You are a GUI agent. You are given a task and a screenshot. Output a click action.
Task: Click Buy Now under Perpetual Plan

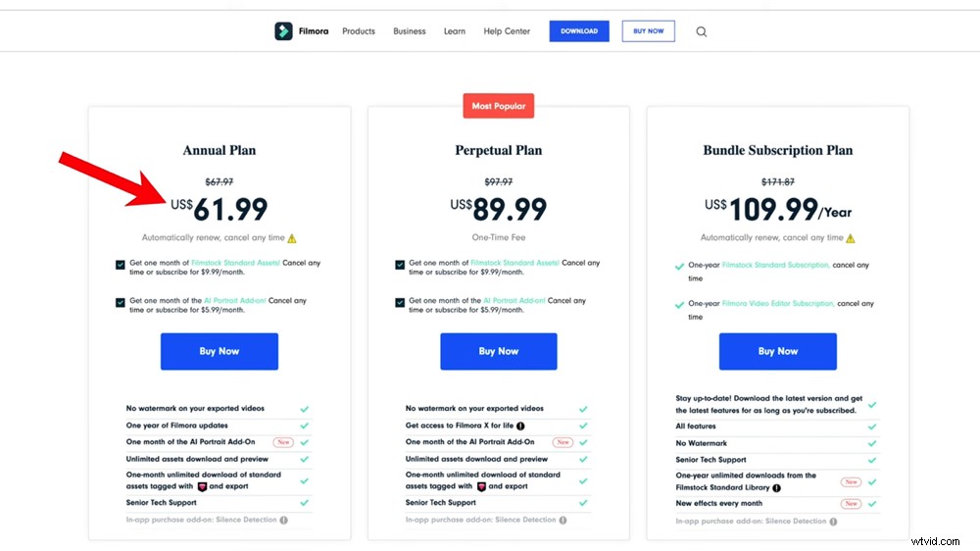[x=499, y=351]
